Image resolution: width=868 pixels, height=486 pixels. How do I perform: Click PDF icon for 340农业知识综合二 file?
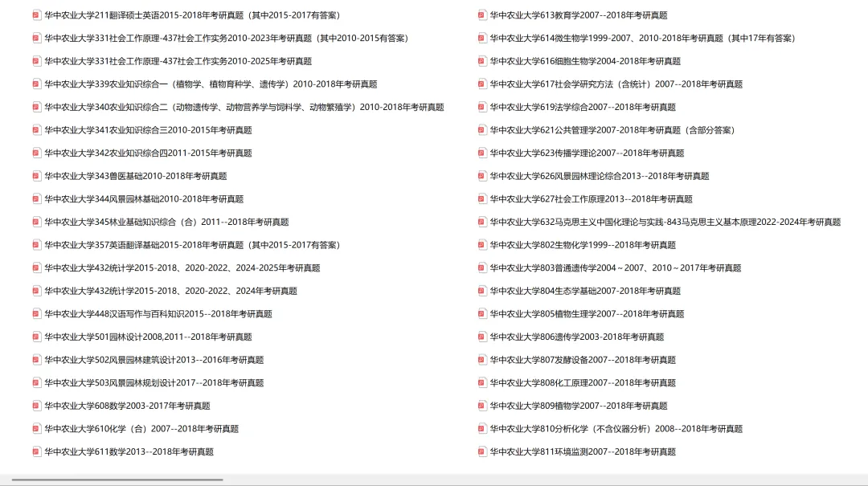[36, 108]
